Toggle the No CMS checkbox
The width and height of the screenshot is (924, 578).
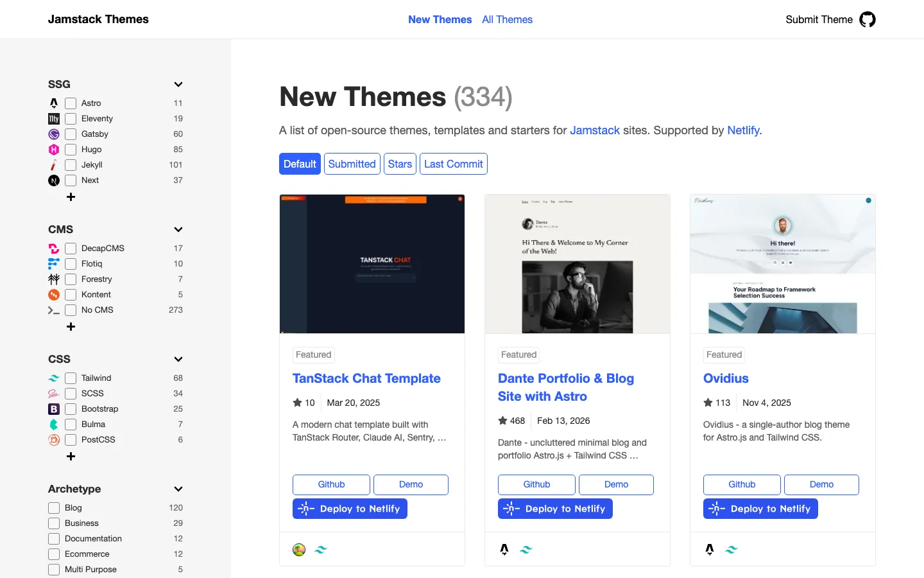71,310
